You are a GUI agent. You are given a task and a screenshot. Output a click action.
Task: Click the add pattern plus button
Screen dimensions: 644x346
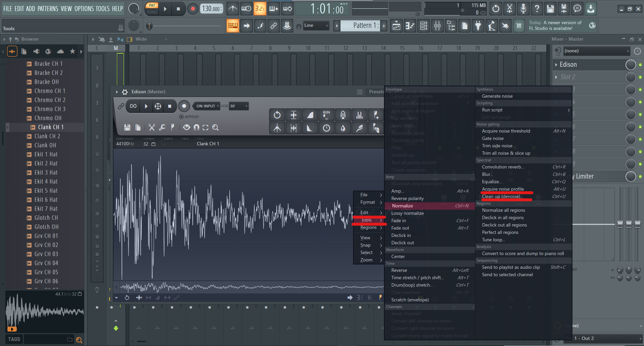(384, 26)
